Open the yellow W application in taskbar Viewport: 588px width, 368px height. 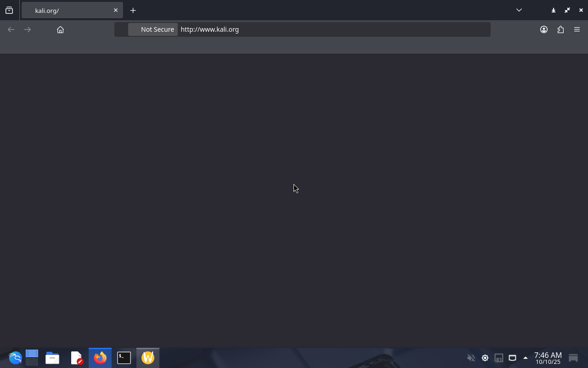click(148, 358)
